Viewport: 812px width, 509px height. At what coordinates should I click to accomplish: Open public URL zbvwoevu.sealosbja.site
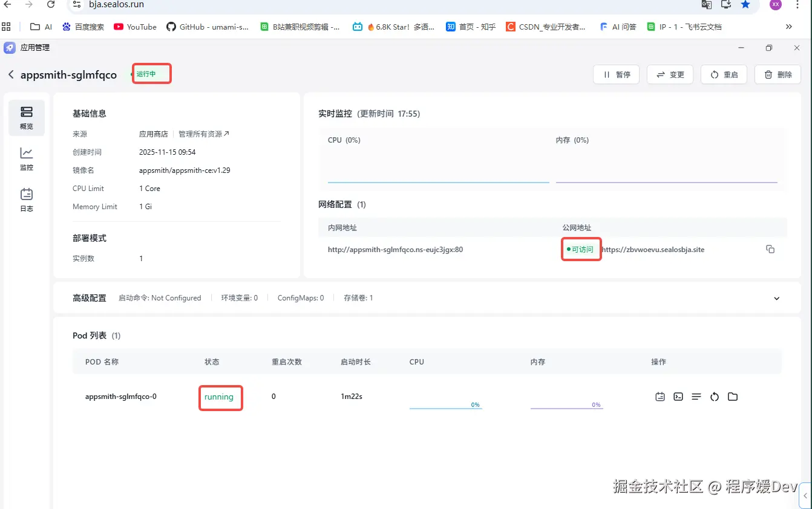[x=653, y=250]
